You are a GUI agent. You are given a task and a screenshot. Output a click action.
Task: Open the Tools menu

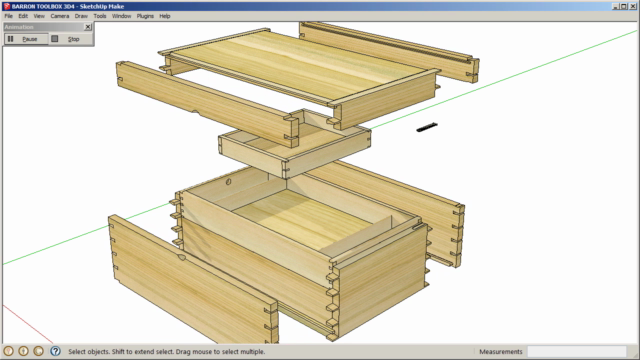click(x=100, y=16)
